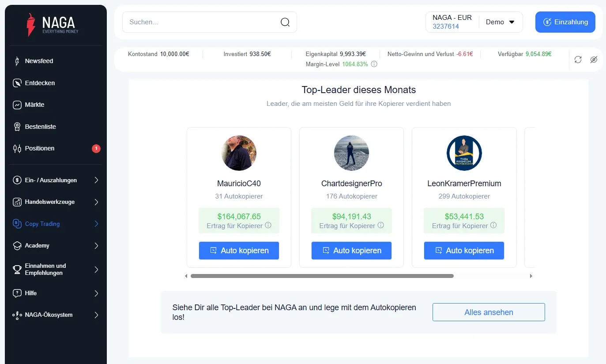
Task: Click the Hilfe question bubble icon
Action: click(17, 293)
